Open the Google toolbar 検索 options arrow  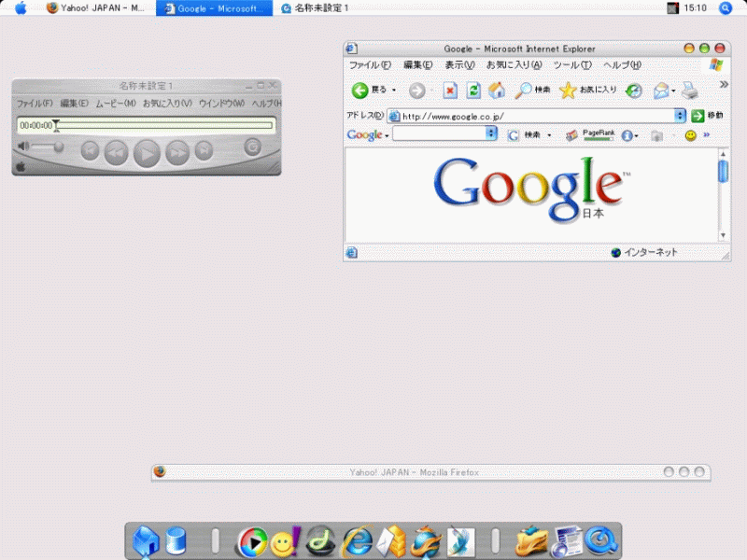point(549,135)
